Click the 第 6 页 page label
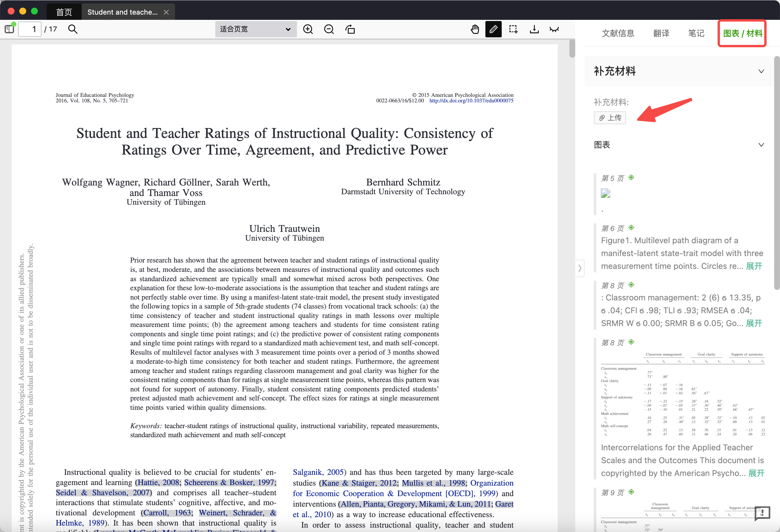This screenshot has width=780, height=532. pyautogui.click(x=613, y=229)
